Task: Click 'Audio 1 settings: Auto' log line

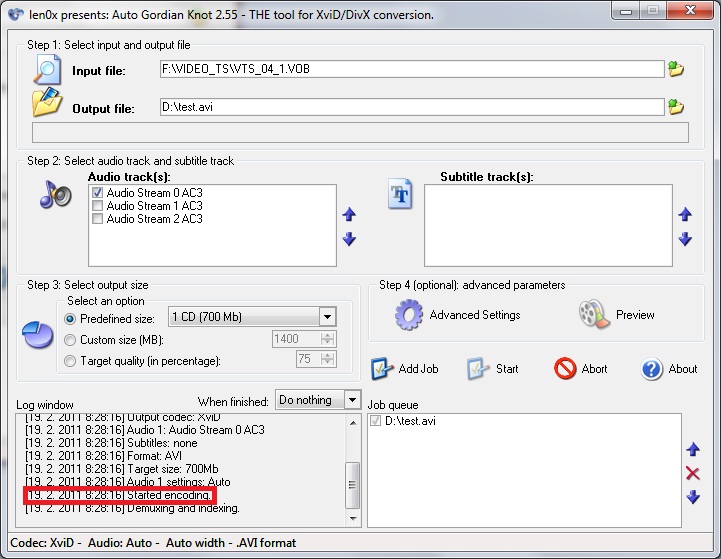Action: coord(128,482)
